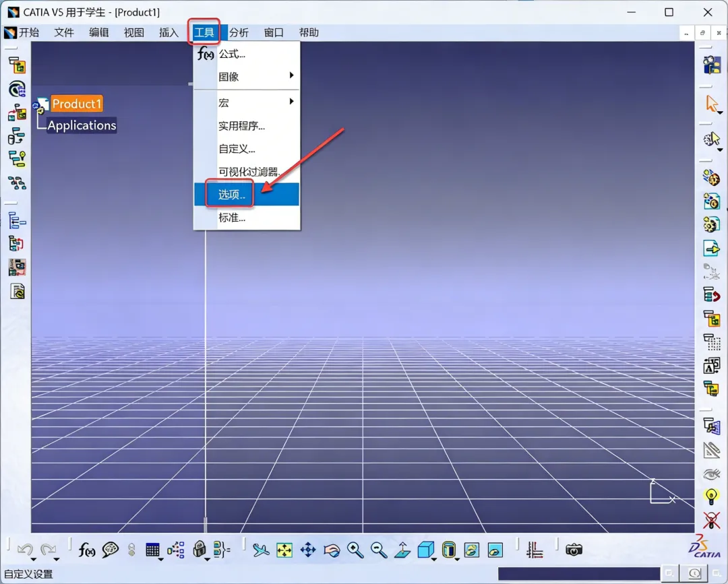Click the Zoom Out magnifier
This screenshot has width=728, height=584.
(379, 550)
